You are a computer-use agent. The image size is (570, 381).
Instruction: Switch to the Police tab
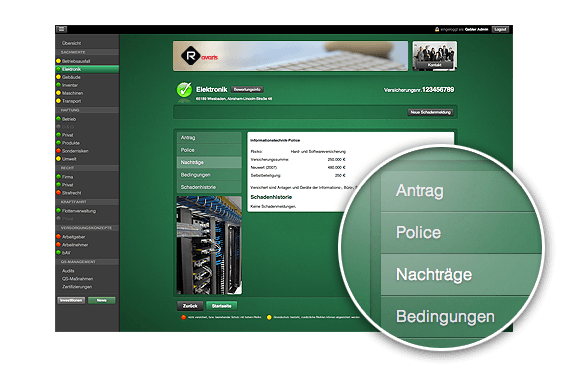click(209, 150)
